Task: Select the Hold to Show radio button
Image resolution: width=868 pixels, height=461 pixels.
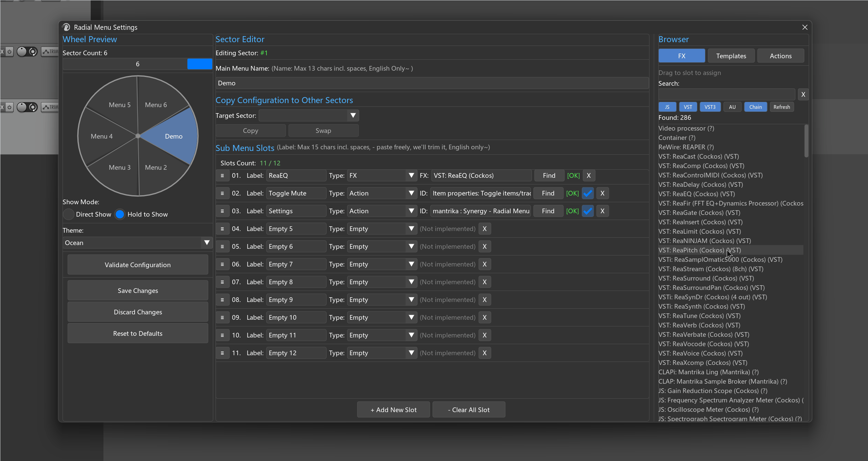Action: pyautogui.click(x=120, y=214)
